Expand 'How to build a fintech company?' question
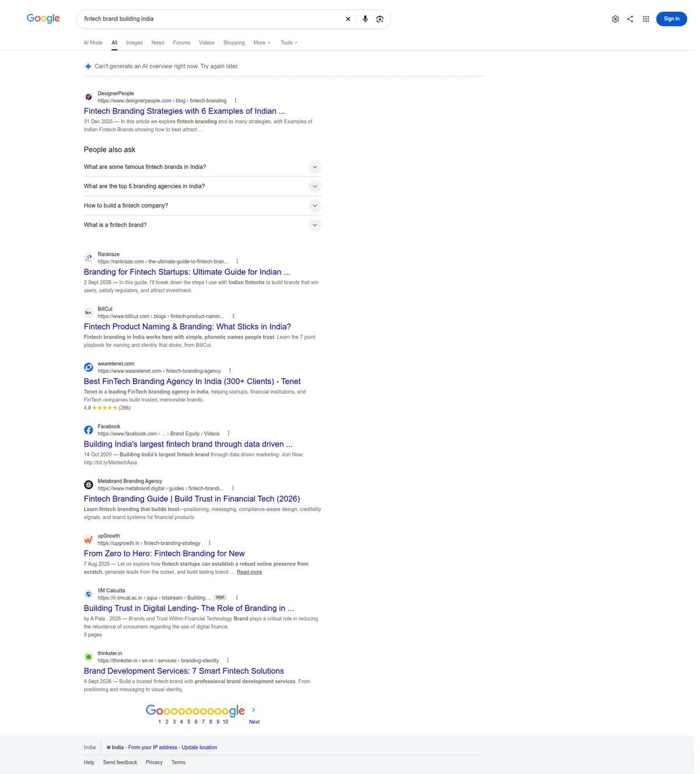Viewport: 700px width, 774px height. pyautogui.click(x=202, y=205)
